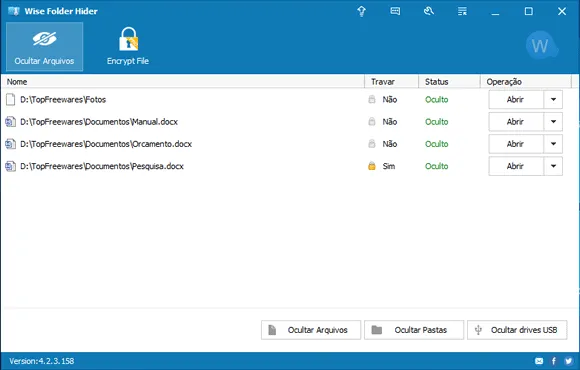The image size is (580, 370).
Task: Expand the dropdown arrow in Manual.docx row
Action: coord(553,122)
